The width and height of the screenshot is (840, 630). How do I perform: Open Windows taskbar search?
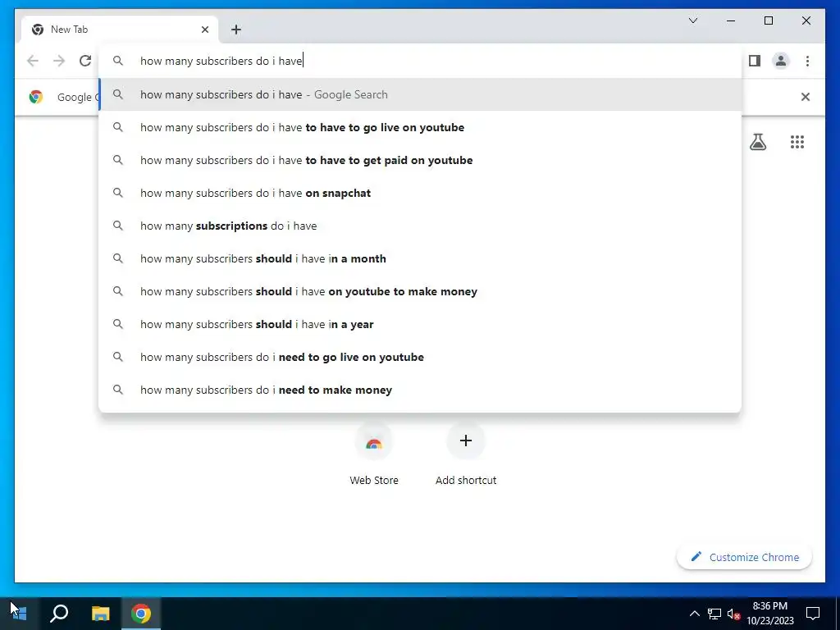pos(59,614)
